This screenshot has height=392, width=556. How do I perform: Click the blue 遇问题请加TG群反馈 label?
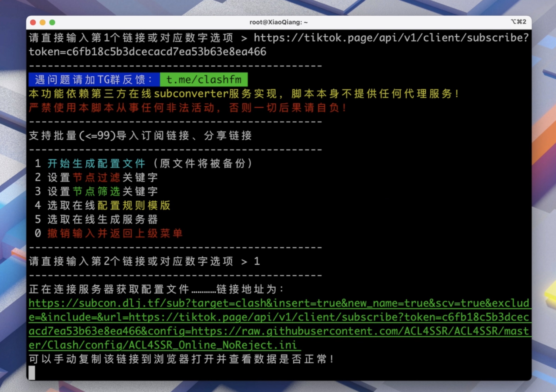pyautogui.click(x=94, y=80)
